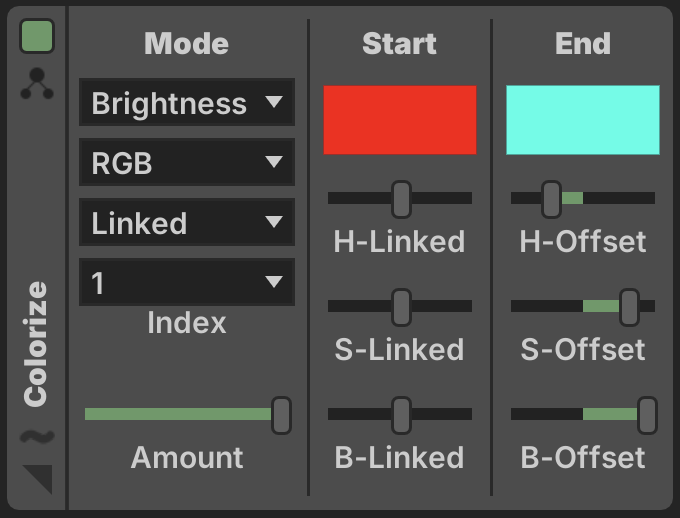Toggle the green Colorize enable button
The height and width of the screenshot is (518, 680).
pyautogui.click(x=37, y=36)
